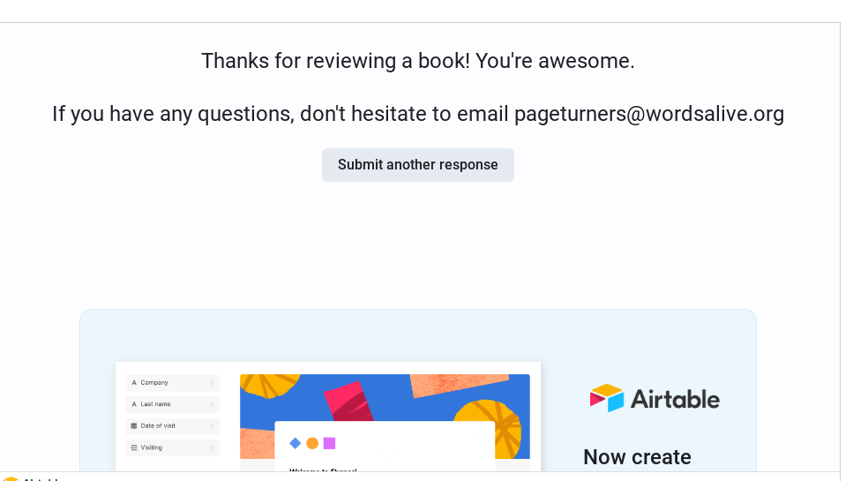Click the drag handle on the Visiting field

coord(212,447)
